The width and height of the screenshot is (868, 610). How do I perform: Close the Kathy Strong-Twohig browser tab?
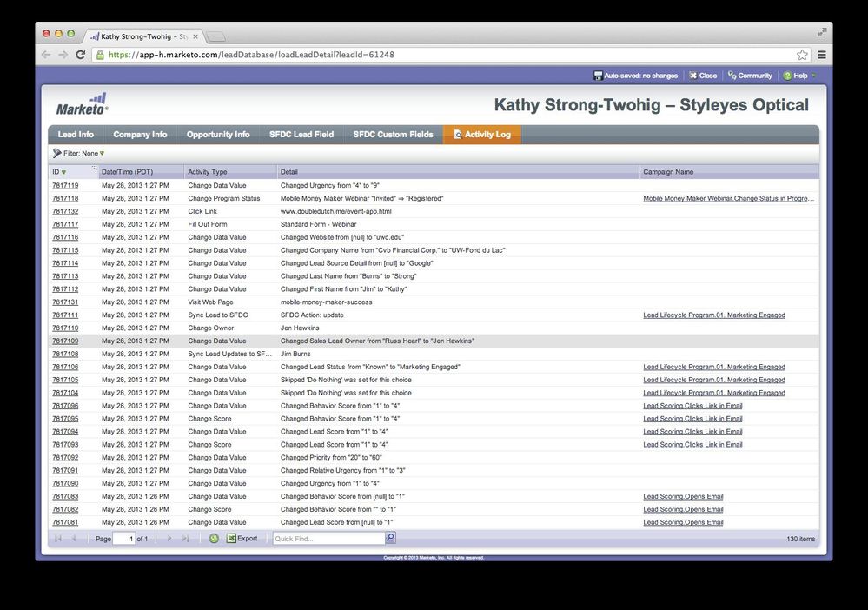195,36
